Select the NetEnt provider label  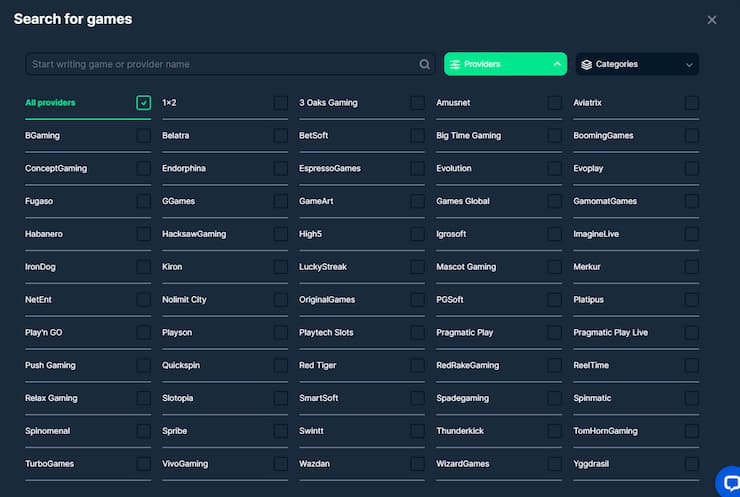click(x=38, y=299)
